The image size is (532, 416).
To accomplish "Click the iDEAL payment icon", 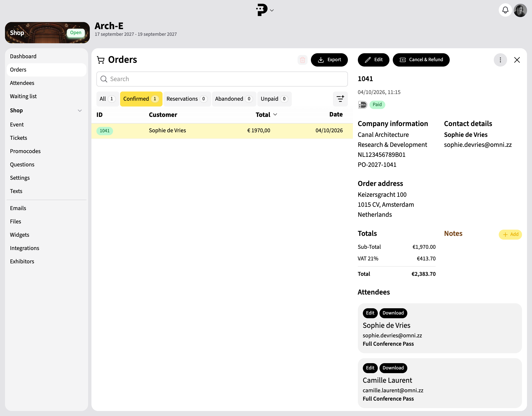I will pos(362,105).
